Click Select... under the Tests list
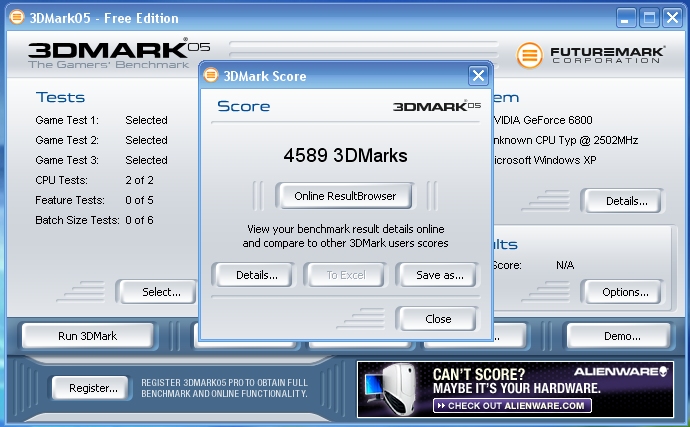The width and height of the screenshot is (690, 427). click(x=158, y=292)
